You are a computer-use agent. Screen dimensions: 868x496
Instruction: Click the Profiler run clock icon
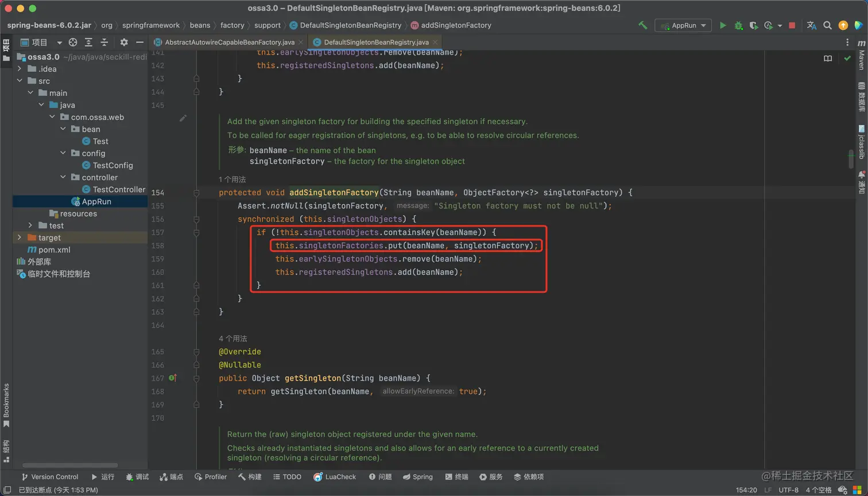tap(768, 25)
